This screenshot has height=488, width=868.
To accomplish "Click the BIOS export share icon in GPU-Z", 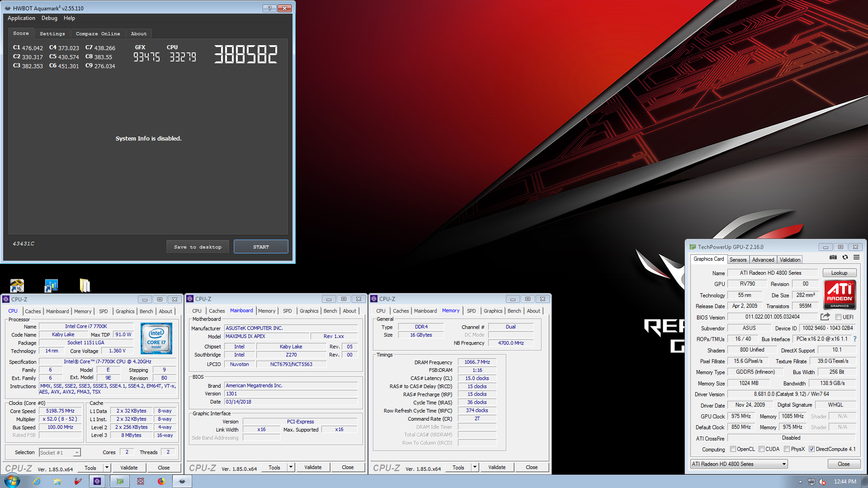I will click(x=826, y=317).
